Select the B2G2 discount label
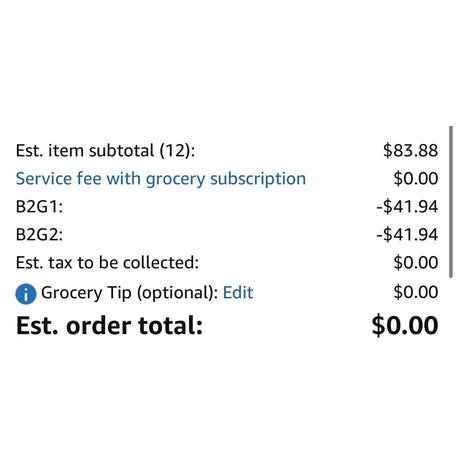This screenshot has width=465, height=465. [x=39, y=235]
